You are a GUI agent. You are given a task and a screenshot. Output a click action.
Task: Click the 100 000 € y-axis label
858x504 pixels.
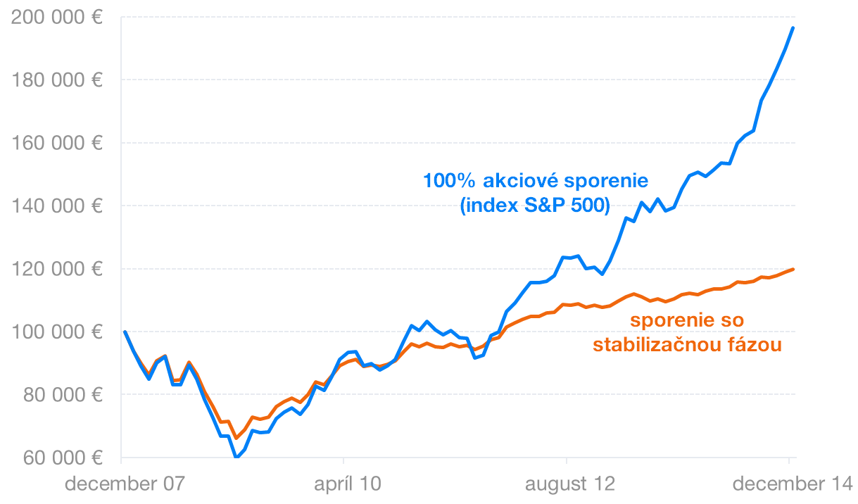pos(58,332)
